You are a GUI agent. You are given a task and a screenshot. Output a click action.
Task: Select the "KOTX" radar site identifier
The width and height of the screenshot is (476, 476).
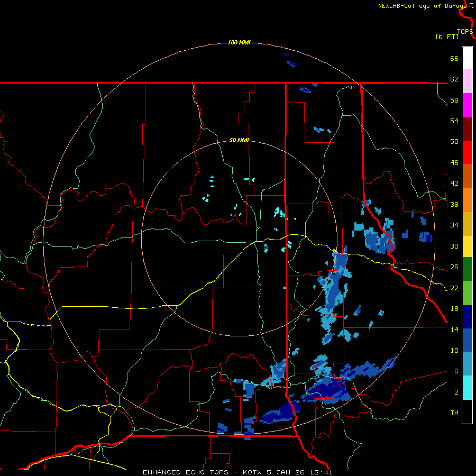253,472
